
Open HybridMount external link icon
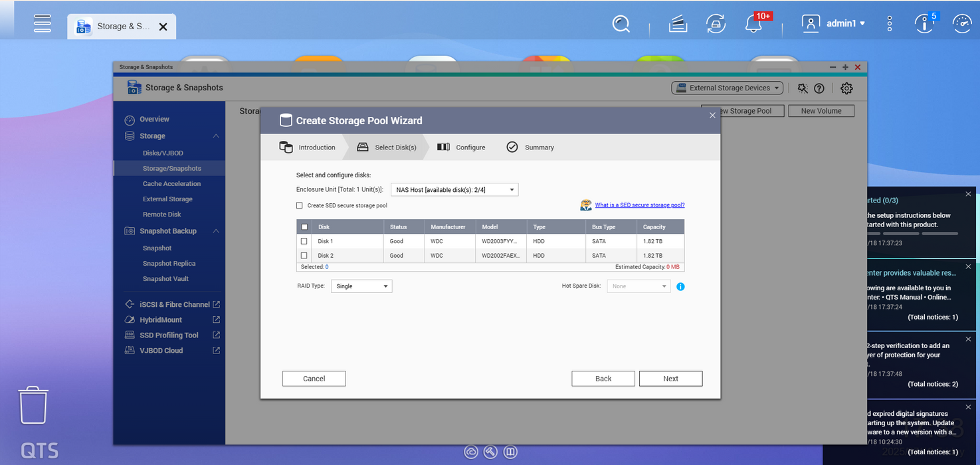(x=216, y=320)
